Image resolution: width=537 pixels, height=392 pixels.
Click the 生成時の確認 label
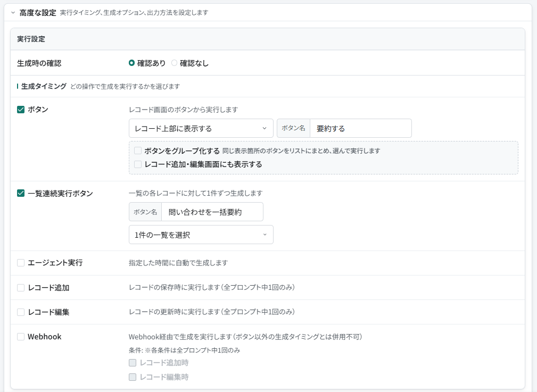[39, 63]
